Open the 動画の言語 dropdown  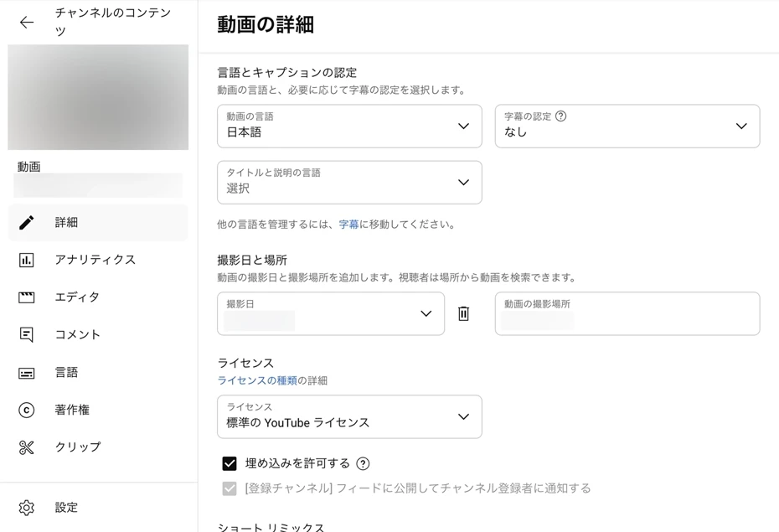463,126
